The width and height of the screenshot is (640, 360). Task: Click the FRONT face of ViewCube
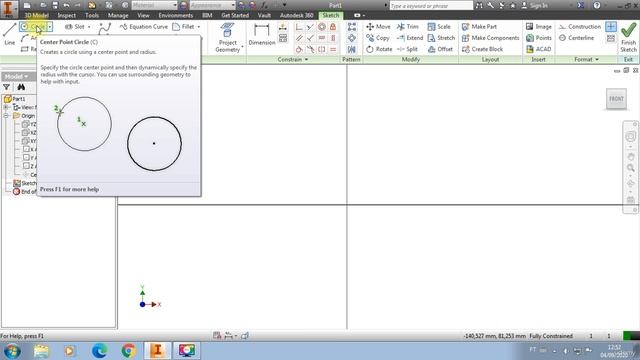tap(616, 99)
